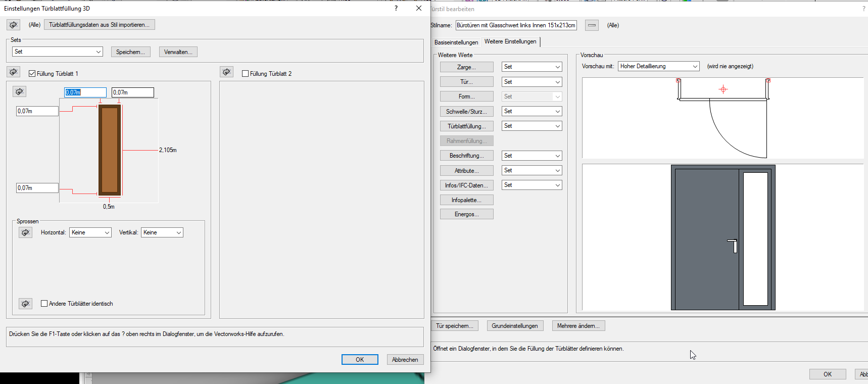Viewport: 868px width, 384px height.
Task: Click the Türblattfüllungsdaten aus Stil importieren button
Action: [99, 25]
